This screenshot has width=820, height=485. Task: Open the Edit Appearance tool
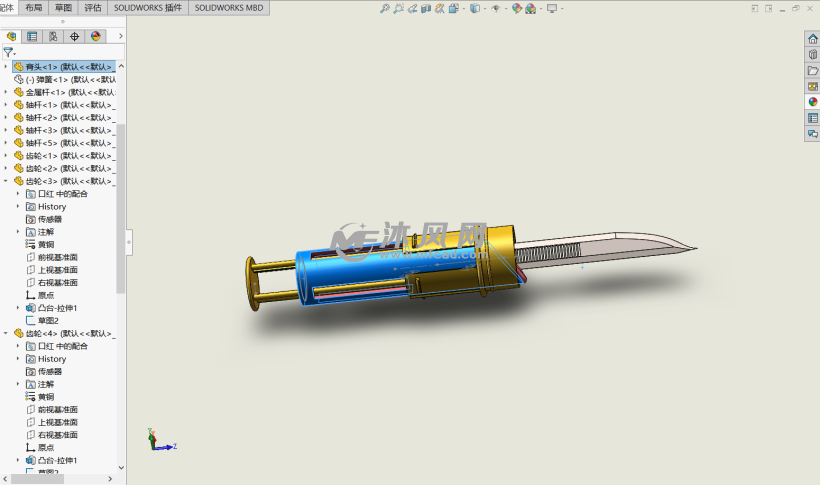pos(517,8)
